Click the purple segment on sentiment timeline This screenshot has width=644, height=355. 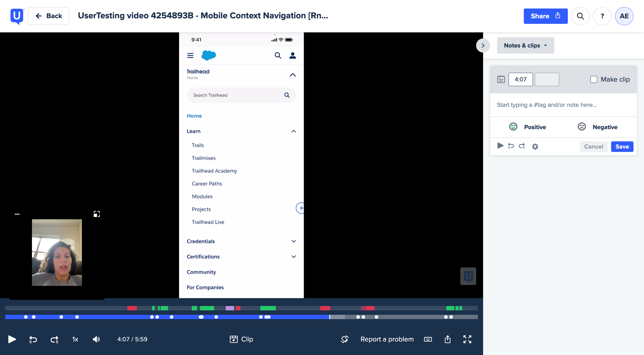[230, 308]
